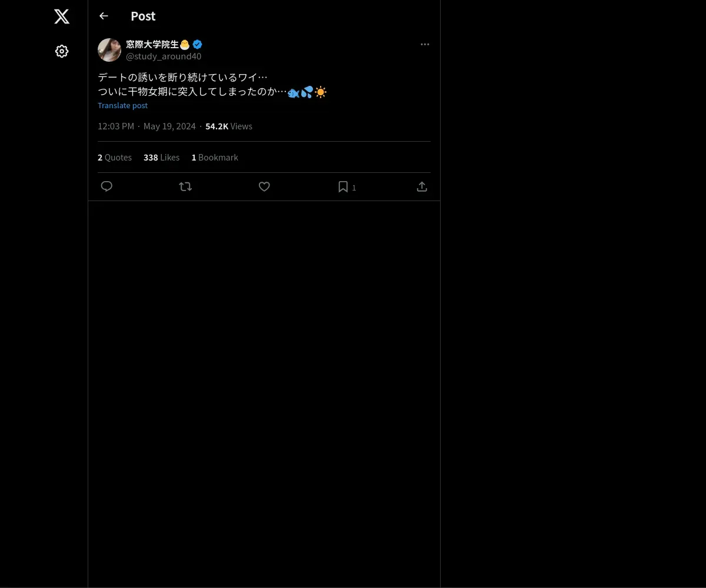706x588 pixels.
Task: Toggle the bookmark icon on the post
Action: click(x=343, y=186)
